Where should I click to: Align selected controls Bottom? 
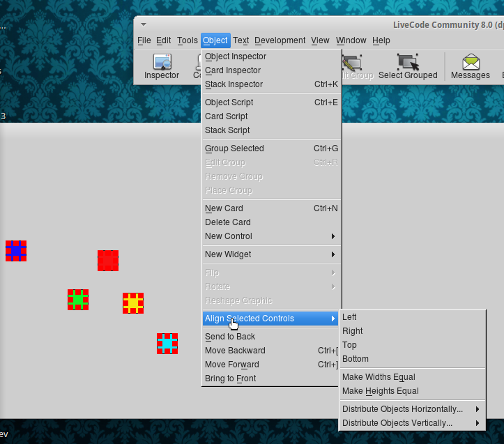[413, 359]
